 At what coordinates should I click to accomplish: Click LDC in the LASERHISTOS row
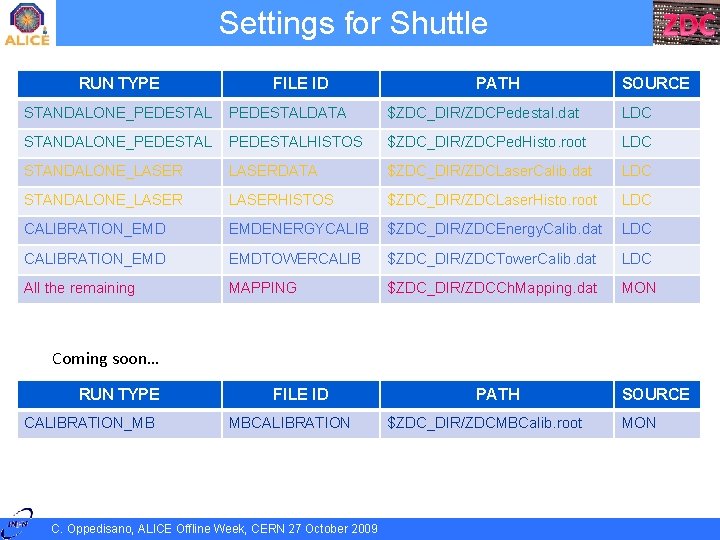[636, 200]
